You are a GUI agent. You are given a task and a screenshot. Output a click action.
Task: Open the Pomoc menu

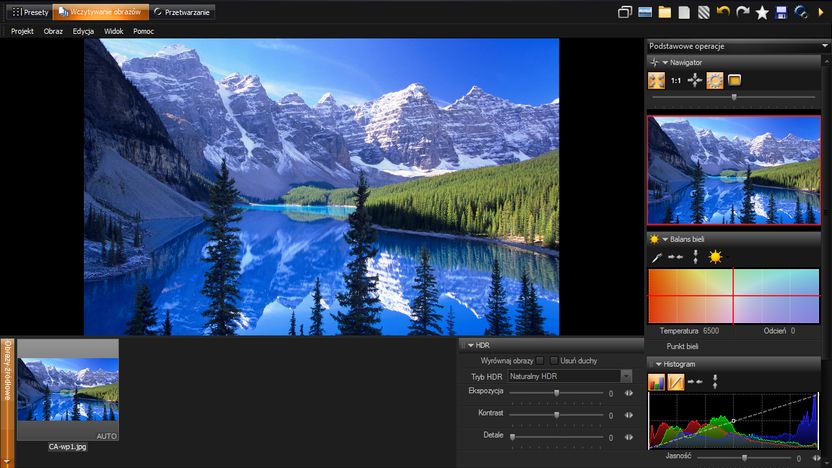point(143,31)
